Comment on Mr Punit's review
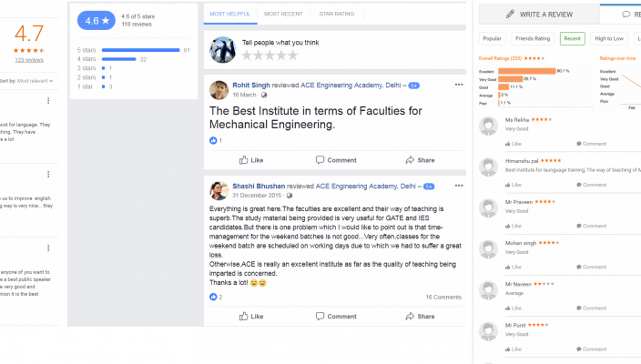Image resolution: width=641 pixels, height=364 pixels. (x=592, y=349)
